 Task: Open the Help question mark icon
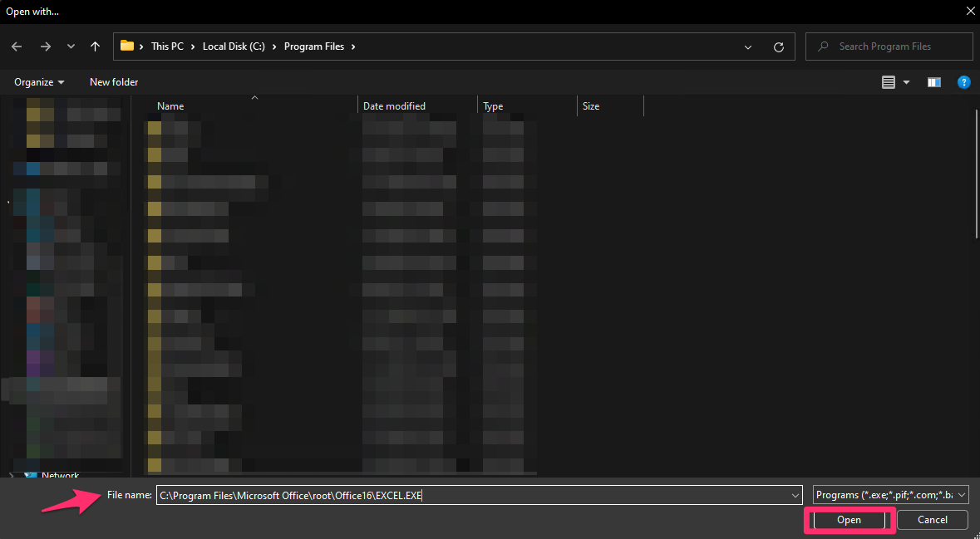pos(963,82)
